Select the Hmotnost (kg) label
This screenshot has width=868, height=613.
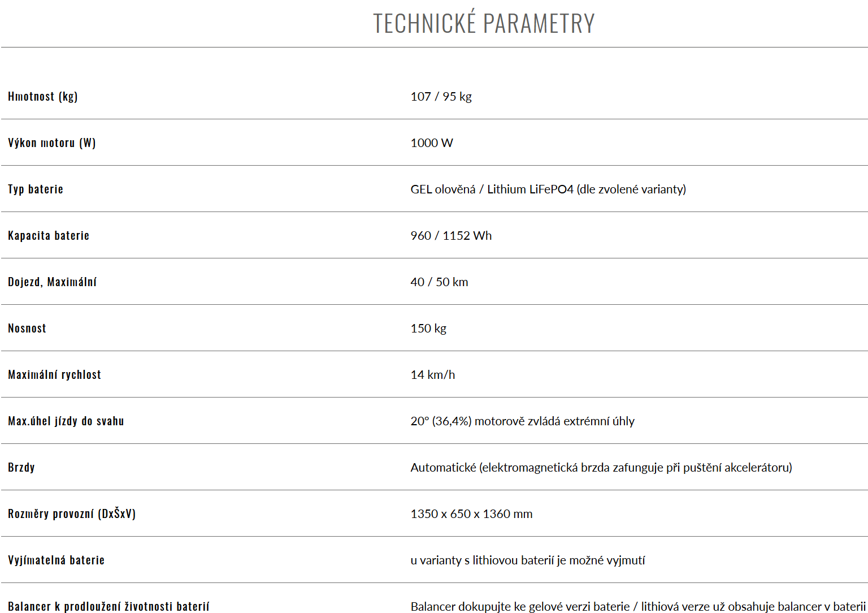[43, 96]
